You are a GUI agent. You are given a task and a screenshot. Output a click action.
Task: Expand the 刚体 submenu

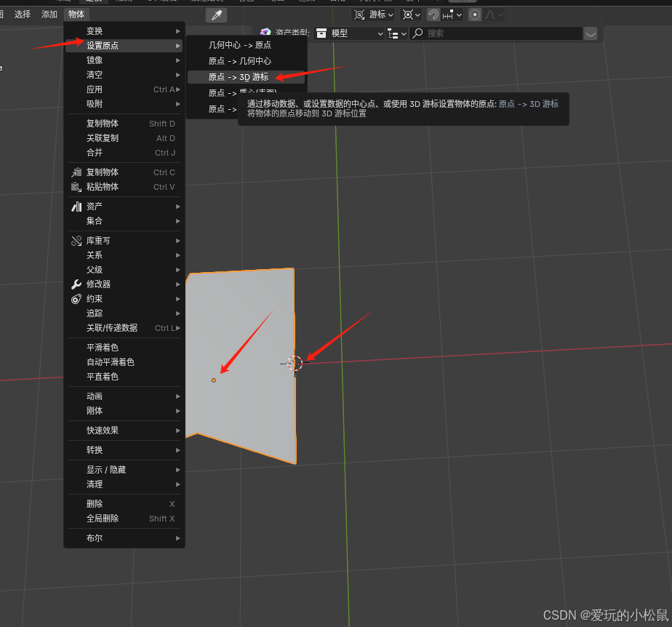pyautogui.click(x=124, y=411)
